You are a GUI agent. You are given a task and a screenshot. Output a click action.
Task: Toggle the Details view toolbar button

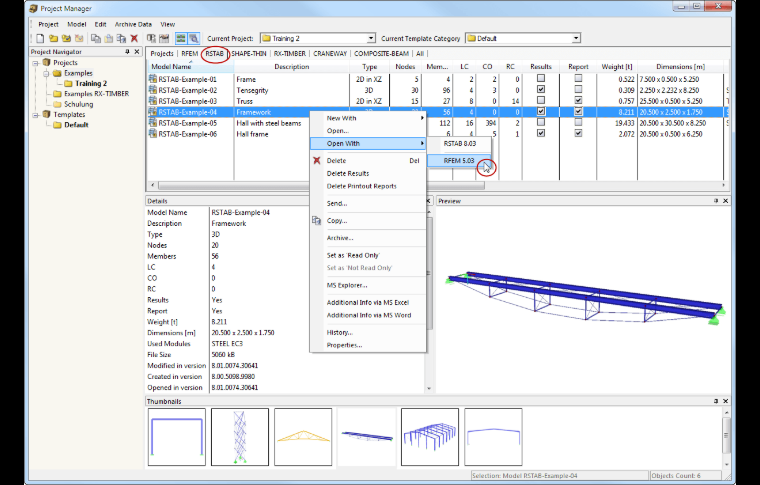point(181,38)
